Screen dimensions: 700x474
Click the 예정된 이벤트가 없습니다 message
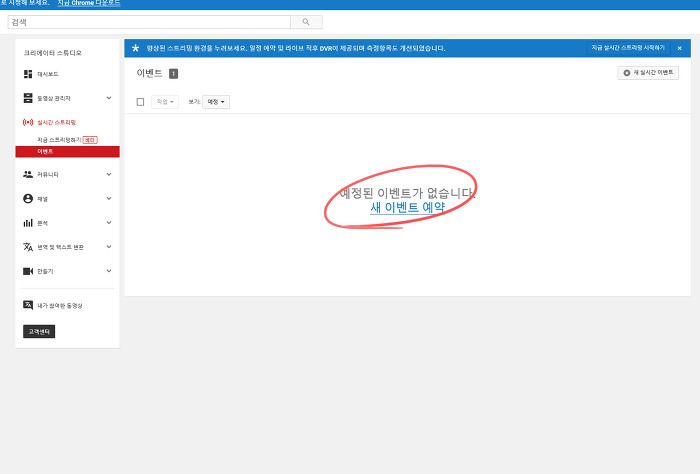(x=408, y=193)
